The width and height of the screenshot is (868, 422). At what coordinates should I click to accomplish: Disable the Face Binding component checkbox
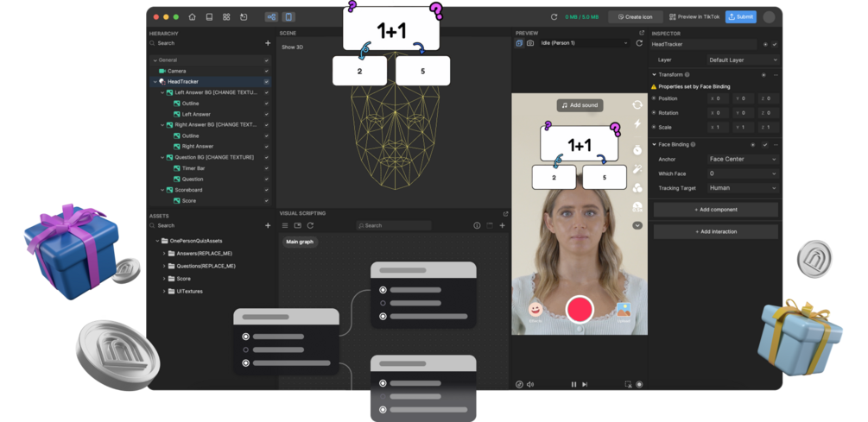(765, 145)
